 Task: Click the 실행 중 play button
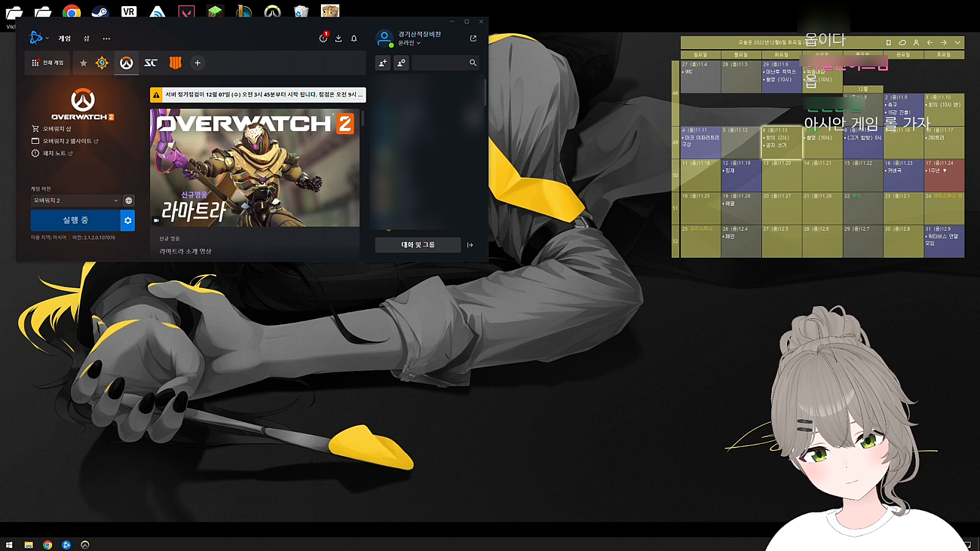75,220
